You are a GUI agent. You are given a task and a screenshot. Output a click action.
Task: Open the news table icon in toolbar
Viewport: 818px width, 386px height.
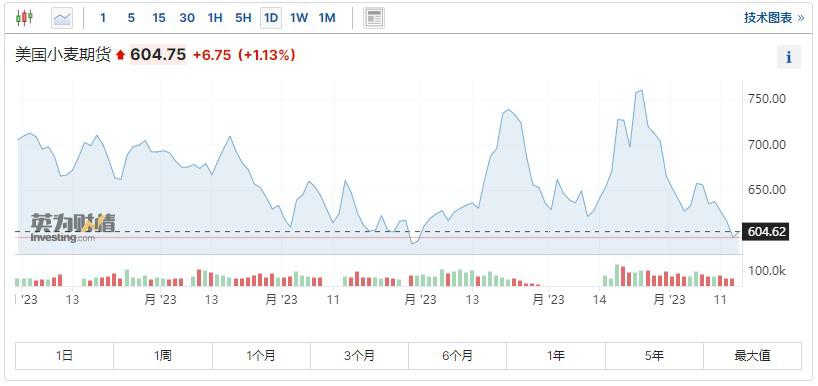(374, 18)
